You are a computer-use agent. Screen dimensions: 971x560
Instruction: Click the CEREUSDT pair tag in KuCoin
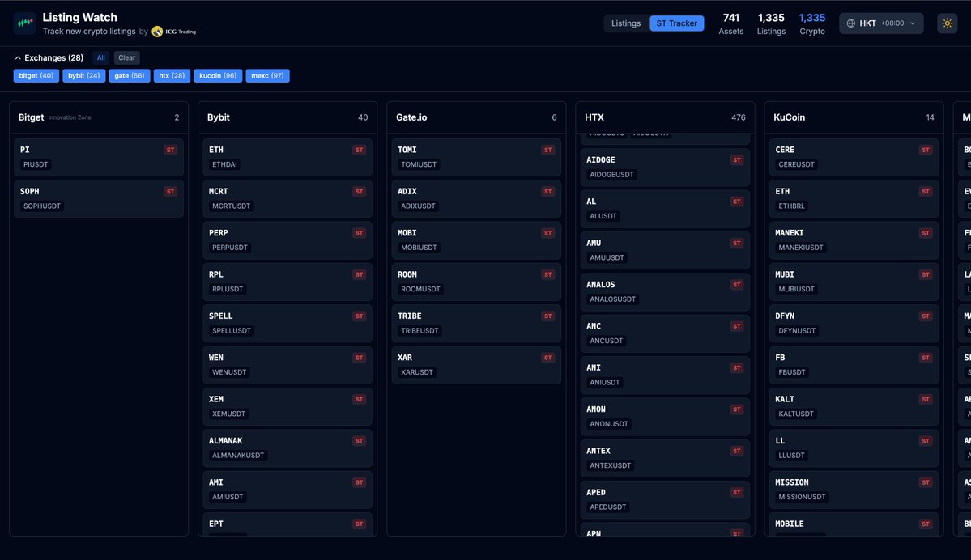click(x=796, y=164)
